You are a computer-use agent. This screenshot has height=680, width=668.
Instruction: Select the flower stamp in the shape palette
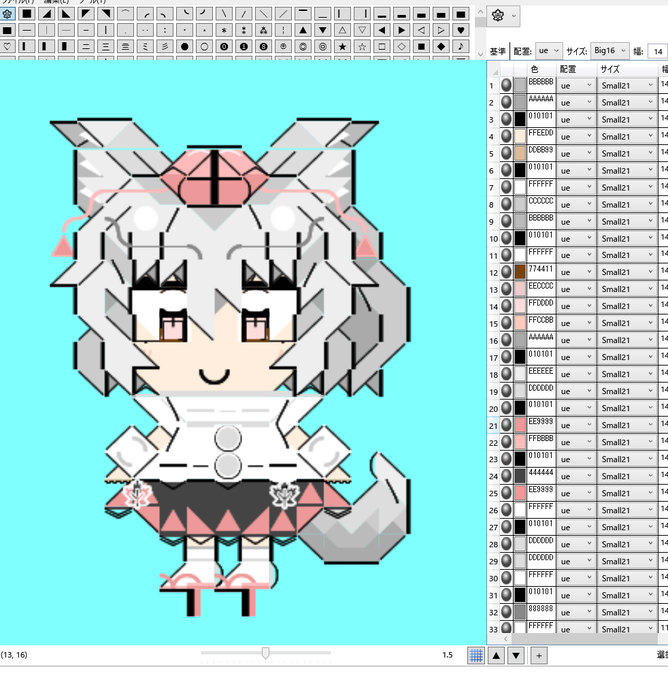pyautogui.click(x=7, y=14)
